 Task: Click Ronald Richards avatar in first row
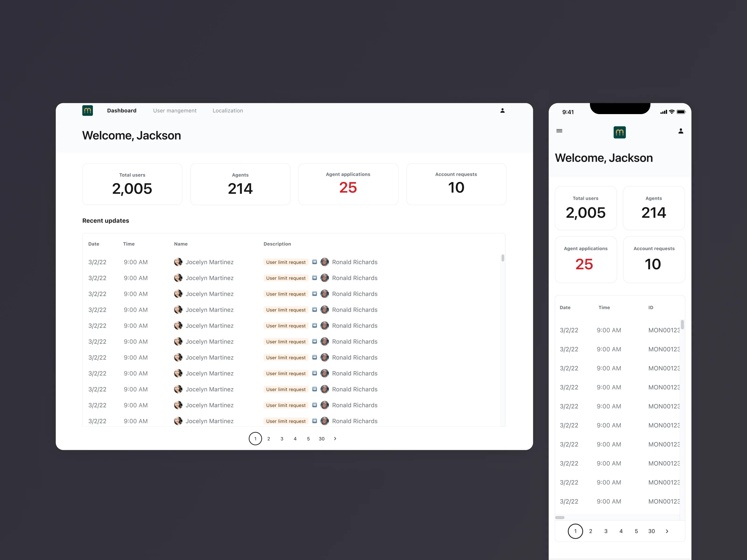pos(324,262)
